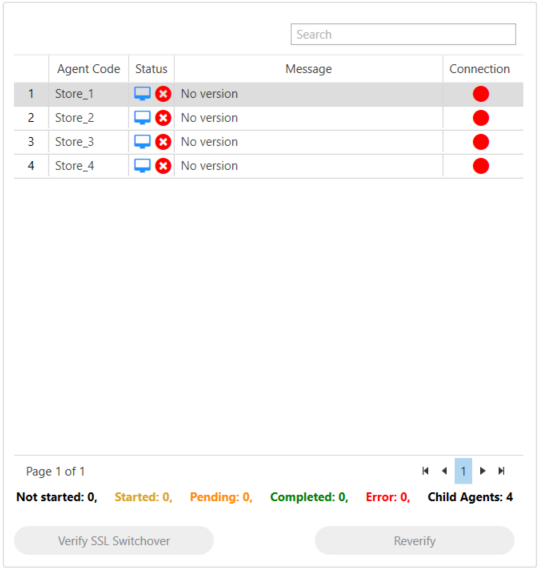Focus the Search input field
The image size is (541, 572).
coord(403,34)
